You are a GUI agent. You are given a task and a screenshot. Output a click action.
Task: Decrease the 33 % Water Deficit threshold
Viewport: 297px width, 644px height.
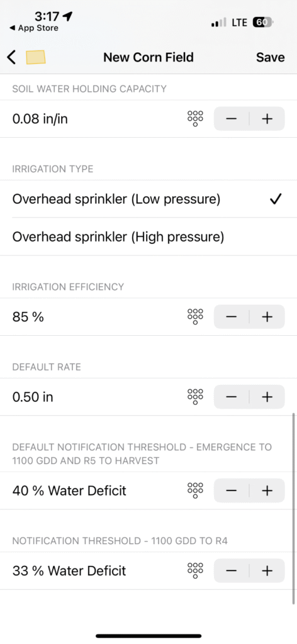232,570
